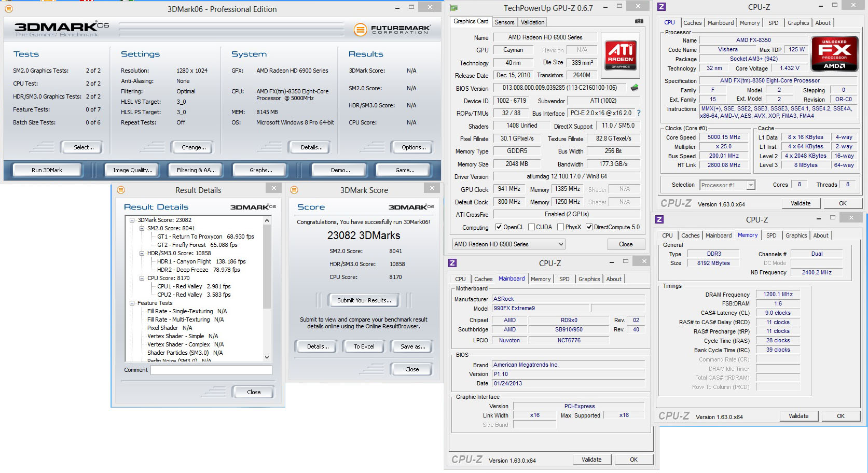Viewport: 868px width, 473px height.
Task: Toggle the PhysX checkbox in GPU-Z
Action: 560,227
